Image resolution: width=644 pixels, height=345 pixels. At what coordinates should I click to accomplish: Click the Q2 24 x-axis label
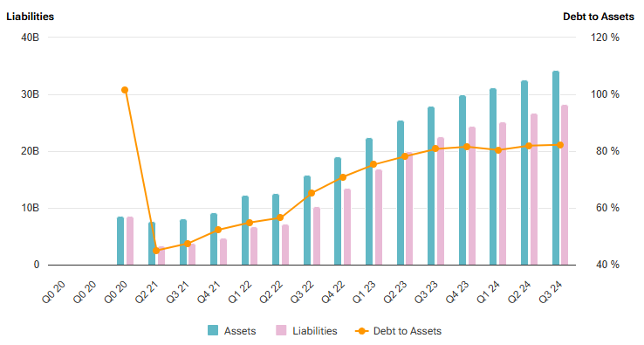(x=519, y=293)
